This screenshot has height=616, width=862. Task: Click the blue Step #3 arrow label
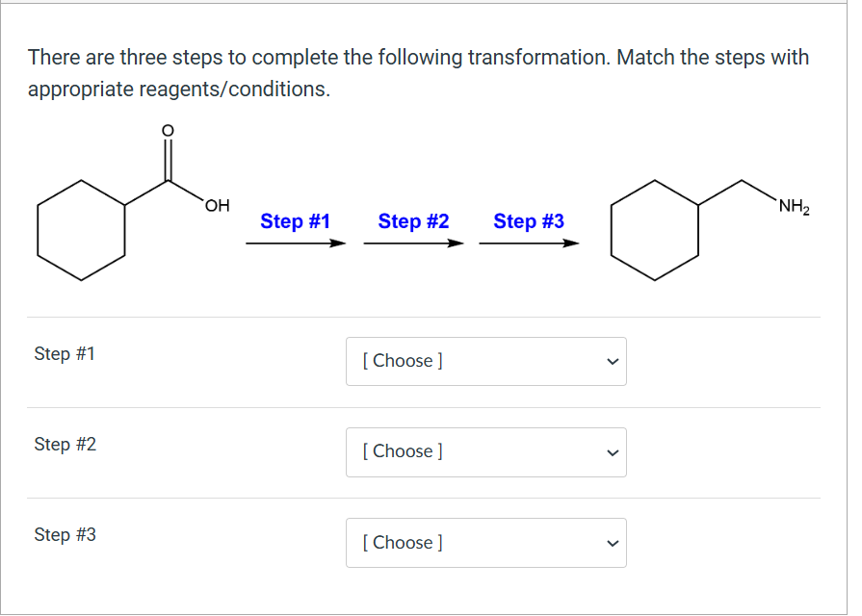(528, 221)
